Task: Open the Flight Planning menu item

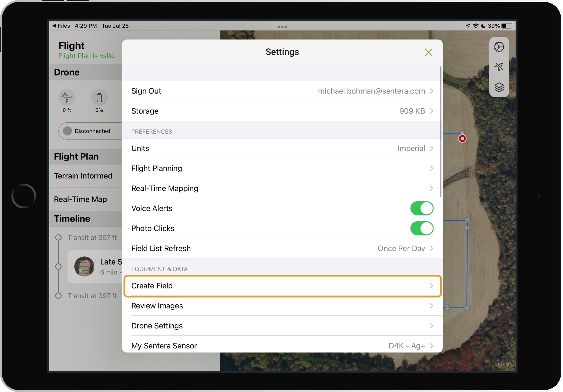Action: click(282, 169)
